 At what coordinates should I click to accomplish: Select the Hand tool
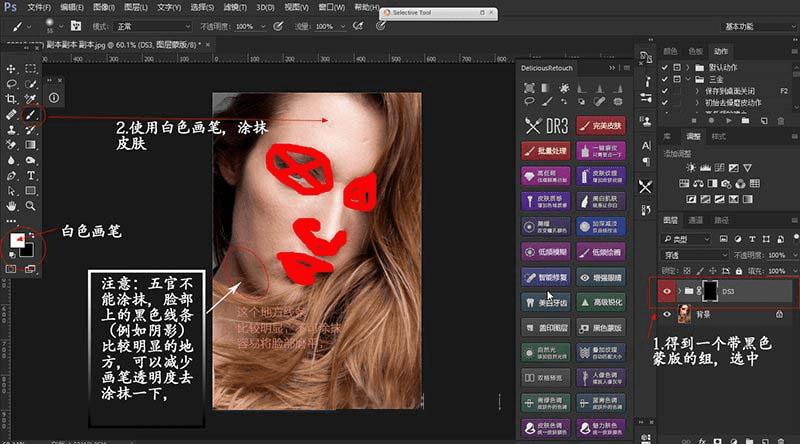12,205
